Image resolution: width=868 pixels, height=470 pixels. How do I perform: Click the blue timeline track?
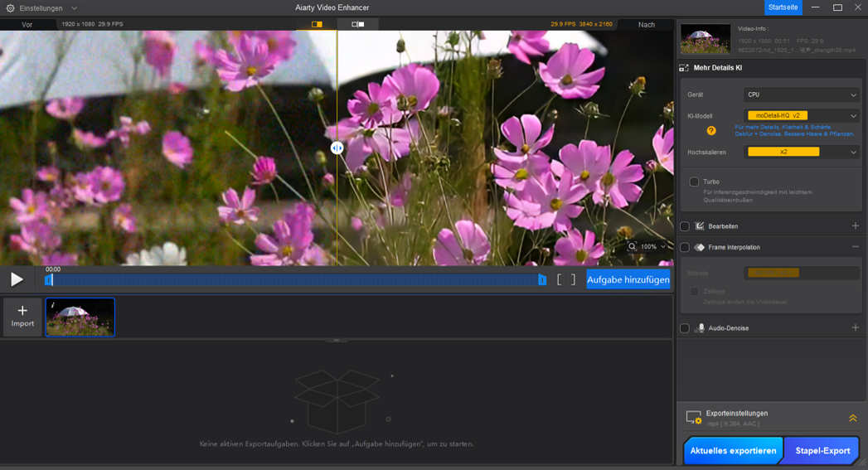[x=296, y=280]
